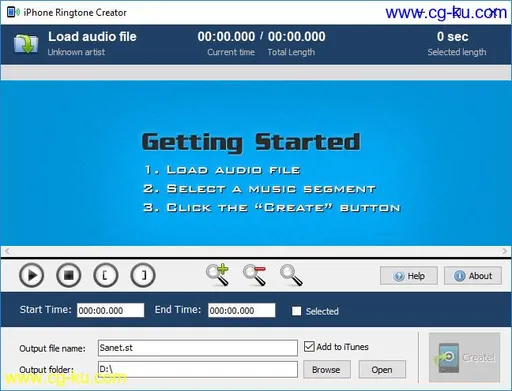Stop playback with the Stop button
The width and height of the screenshot is (512, 391).
pos(68,275)
